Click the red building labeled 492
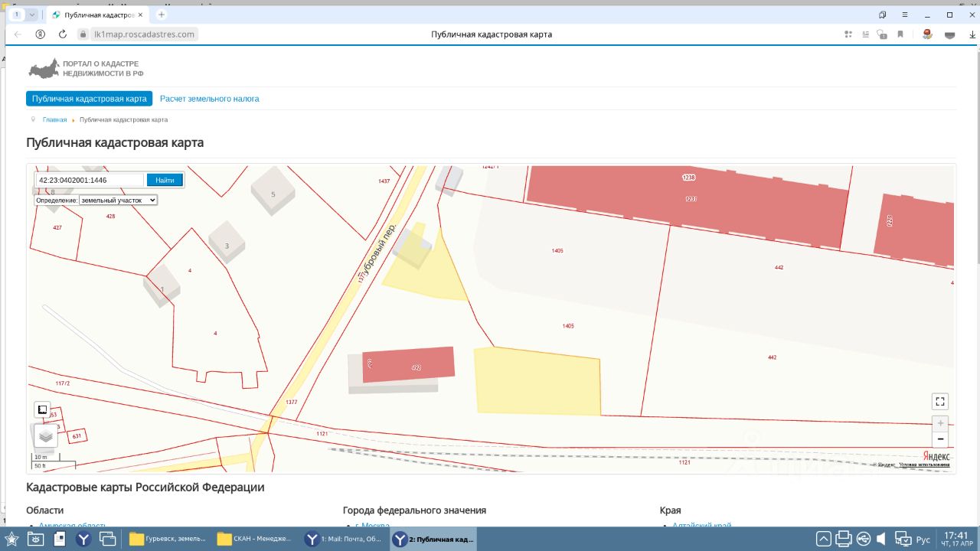 point(408,364)
